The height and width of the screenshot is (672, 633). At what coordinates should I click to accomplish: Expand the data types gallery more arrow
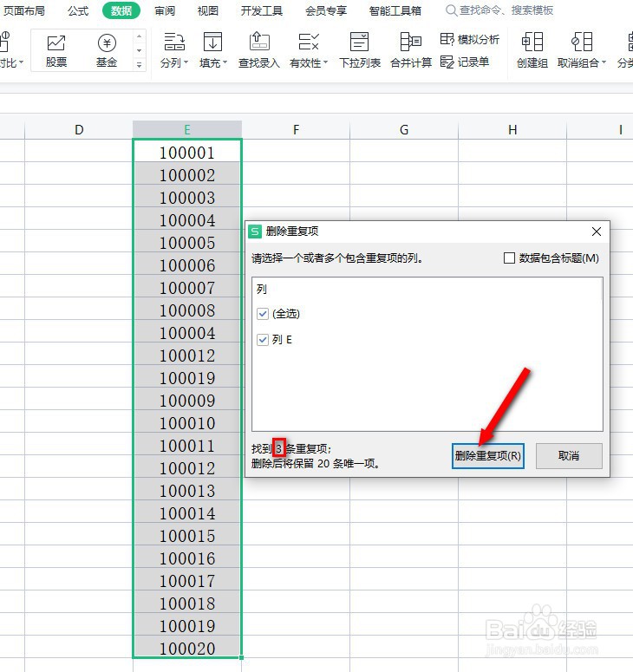tap(139, 65)
